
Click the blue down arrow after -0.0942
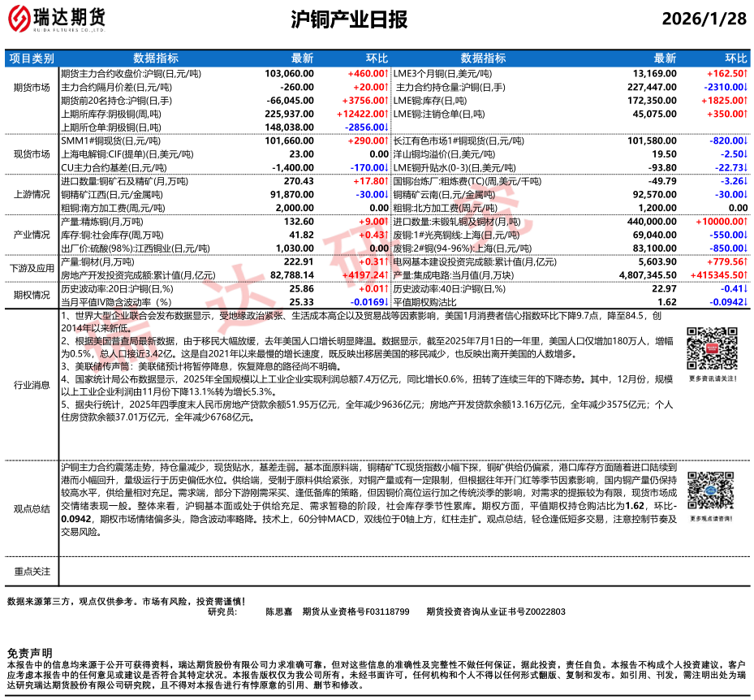[745, 302]
